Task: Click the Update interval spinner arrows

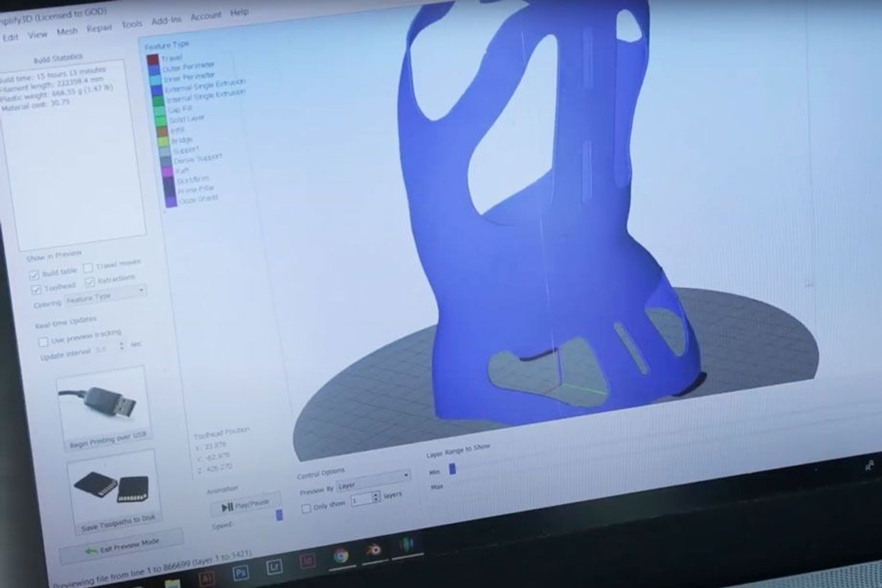Action: [122, 345]
